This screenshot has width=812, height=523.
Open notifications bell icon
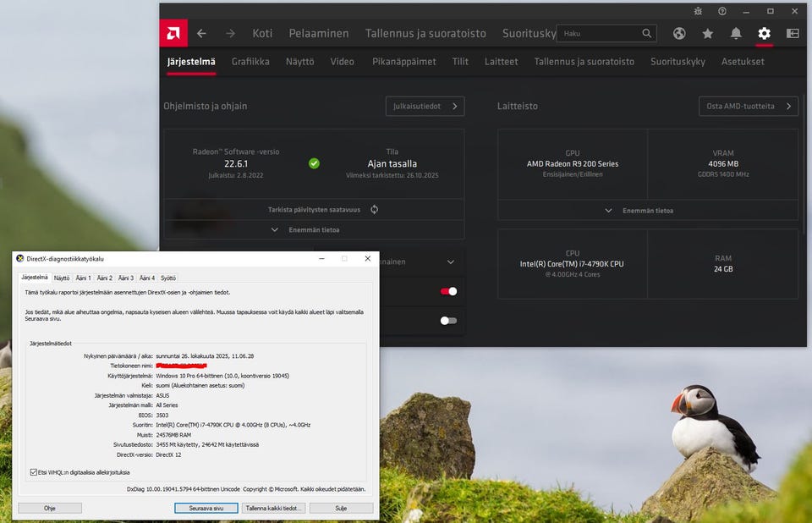tap(736, 34)
